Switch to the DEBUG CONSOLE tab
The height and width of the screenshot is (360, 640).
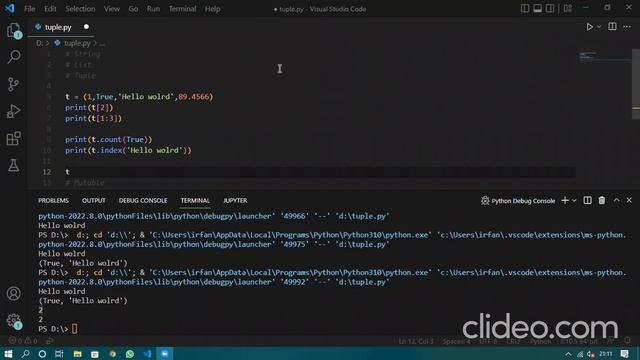point(143,200)
